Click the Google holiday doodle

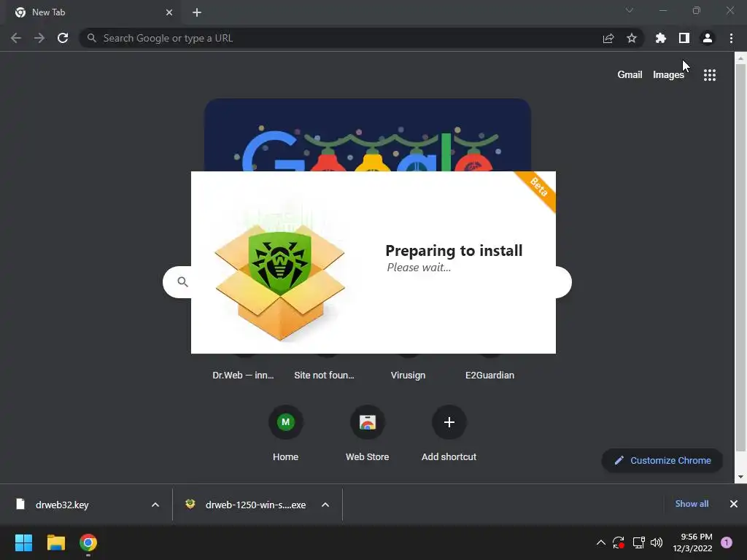[368, 135]
